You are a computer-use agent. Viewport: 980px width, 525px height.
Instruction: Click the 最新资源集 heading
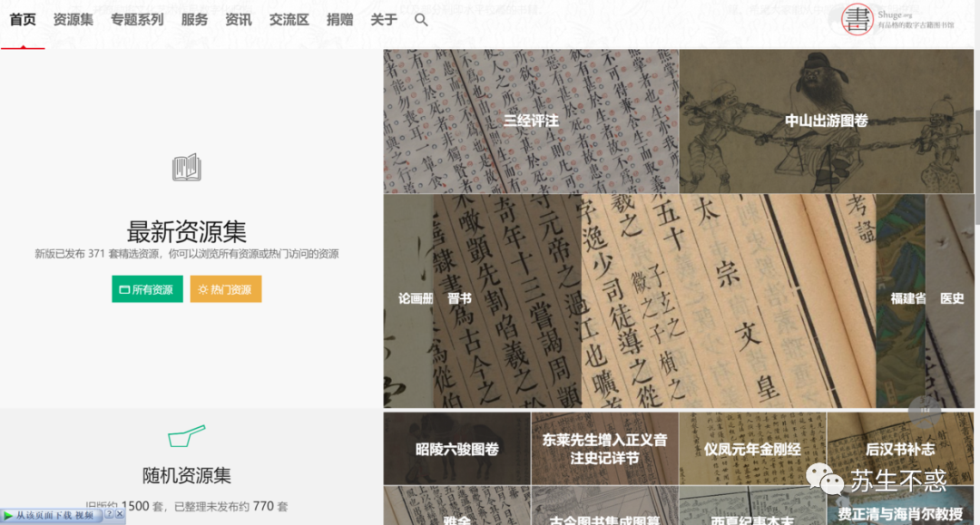click(x=186, y=231)
